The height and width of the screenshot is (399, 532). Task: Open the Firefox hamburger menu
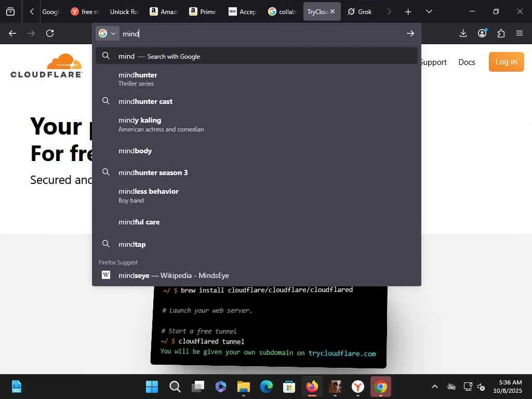click(x=520, y=33)
